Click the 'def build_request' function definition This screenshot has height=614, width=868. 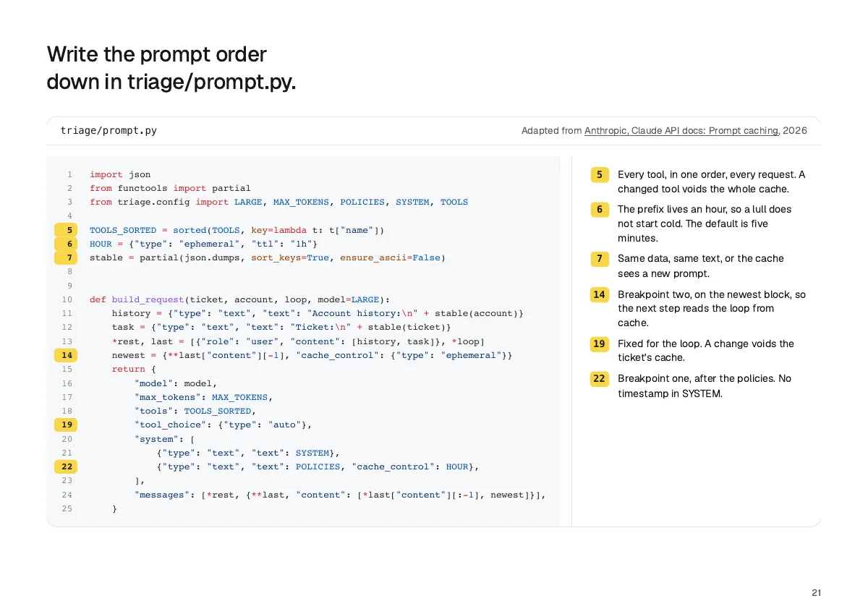click(x=239, y=299)
